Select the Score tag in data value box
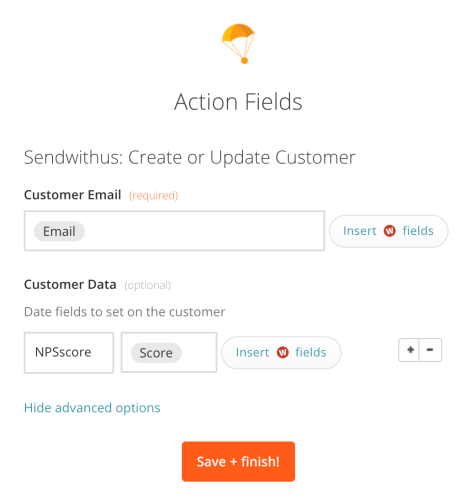The height and width of the screenshot is (500, 476). coord(156,353)
